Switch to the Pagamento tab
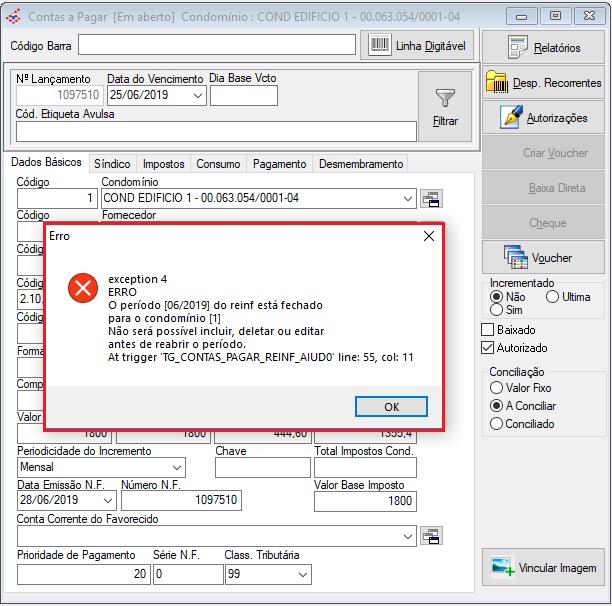The height and width of the screenshot is (606, 612). point(279,164)
